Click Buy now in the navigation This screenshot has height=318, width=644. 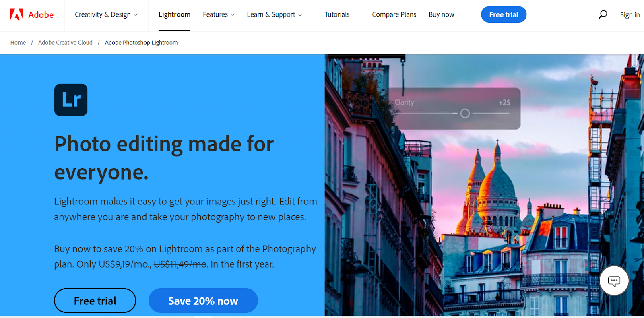(x=441, y=14)
